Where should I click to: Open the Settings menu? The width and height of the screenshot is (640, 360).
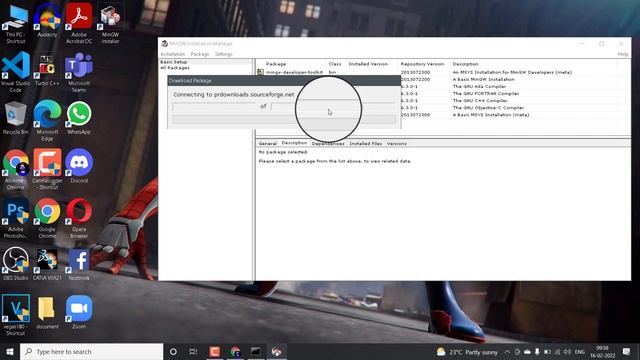(224, 54)
